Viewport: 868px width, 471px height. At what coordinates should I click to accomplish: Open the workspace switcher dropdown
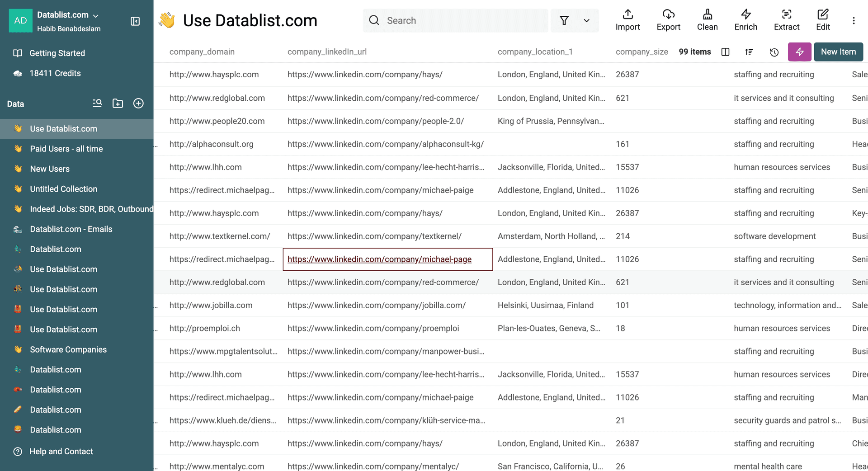click(95, 15)
